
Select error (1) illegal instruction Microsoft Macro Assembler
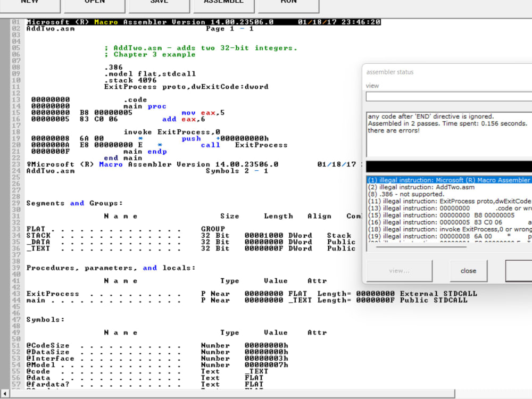pos(450,180)
